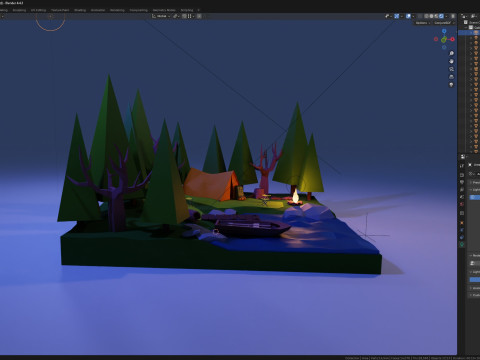Screen dimensions: 480x360
Task: Open the Render properties tab
Action: (462, 175)
